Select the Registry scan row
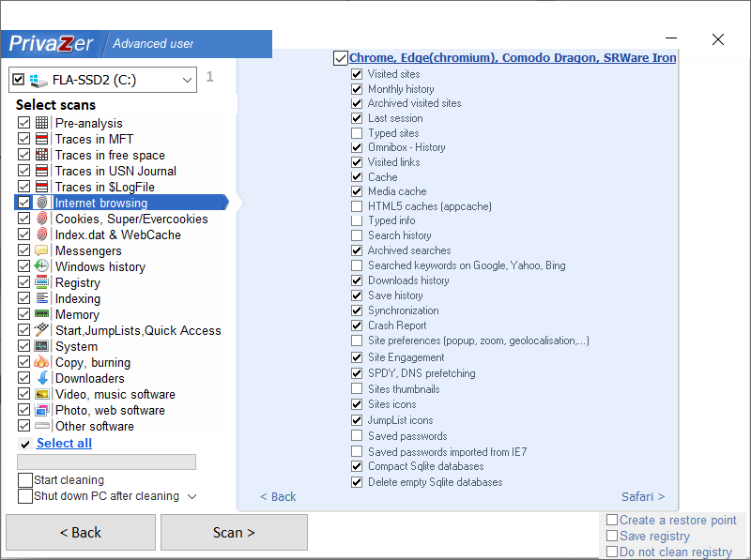751x560 pixels. pyautogui.click(x=121, y=282)
